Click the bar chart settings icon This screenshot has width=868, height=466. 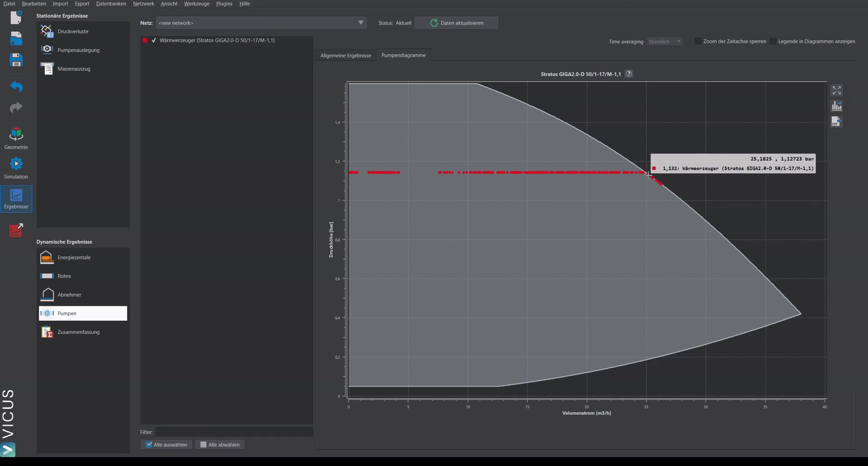pyautogui.click(x=836, y=106)
